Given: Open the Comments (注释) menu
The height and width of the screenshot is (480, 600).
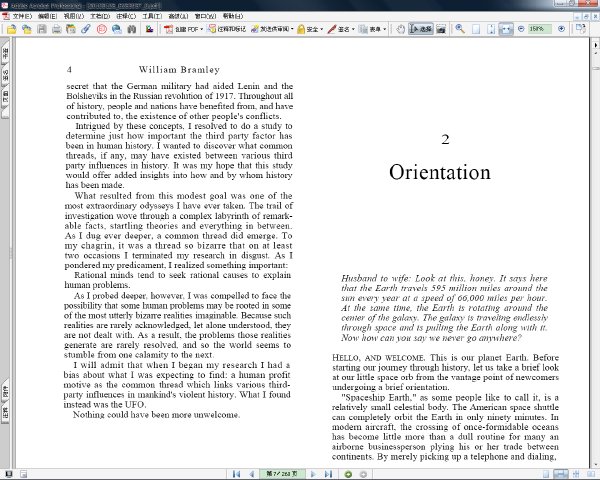Looking at the screenshot, I should click(x=126, y=16).
